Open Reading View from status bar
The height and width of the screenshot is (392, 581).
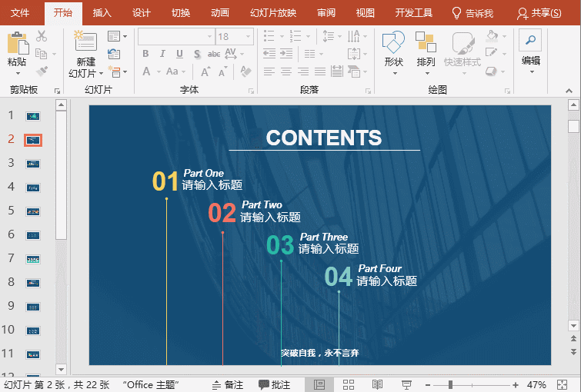point(377,384)
